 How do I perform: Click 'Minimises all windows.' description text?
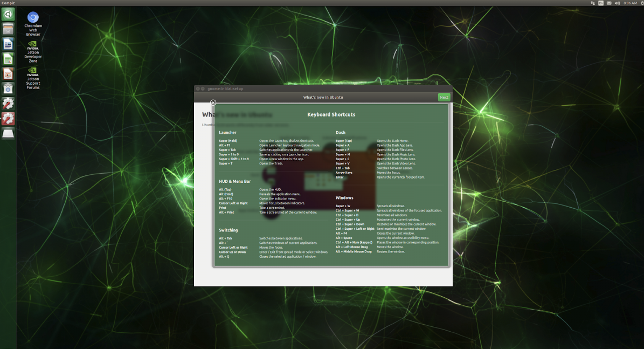392,215
